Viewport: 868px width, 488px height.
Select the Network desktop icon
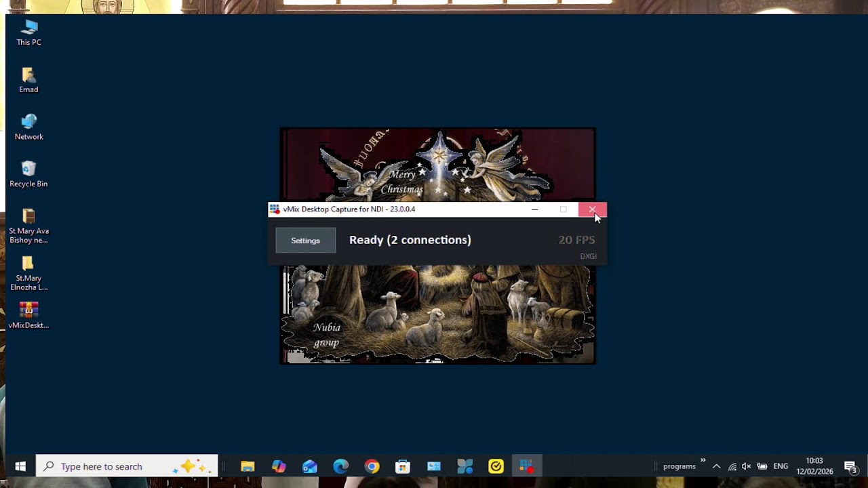tap(29, 127)
